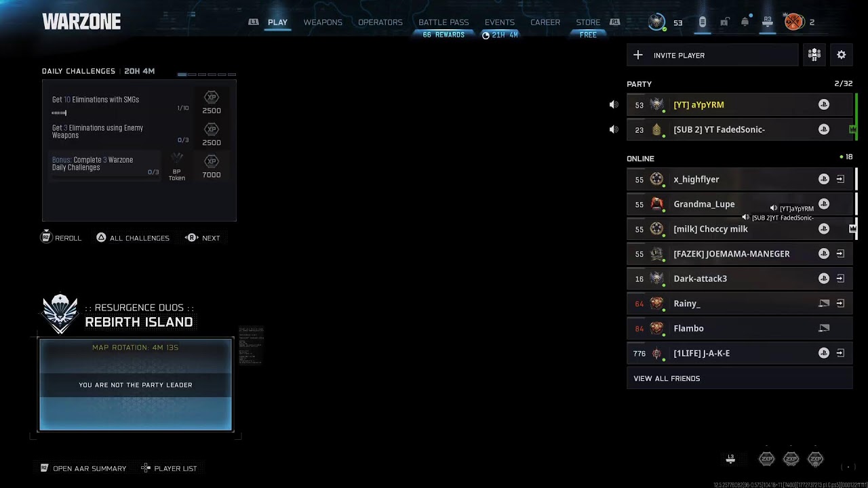Image resolution: width=868 pixels, height=488 pixels.
Task: Click the player rank emblem in header
Action: tap(656, 22)
